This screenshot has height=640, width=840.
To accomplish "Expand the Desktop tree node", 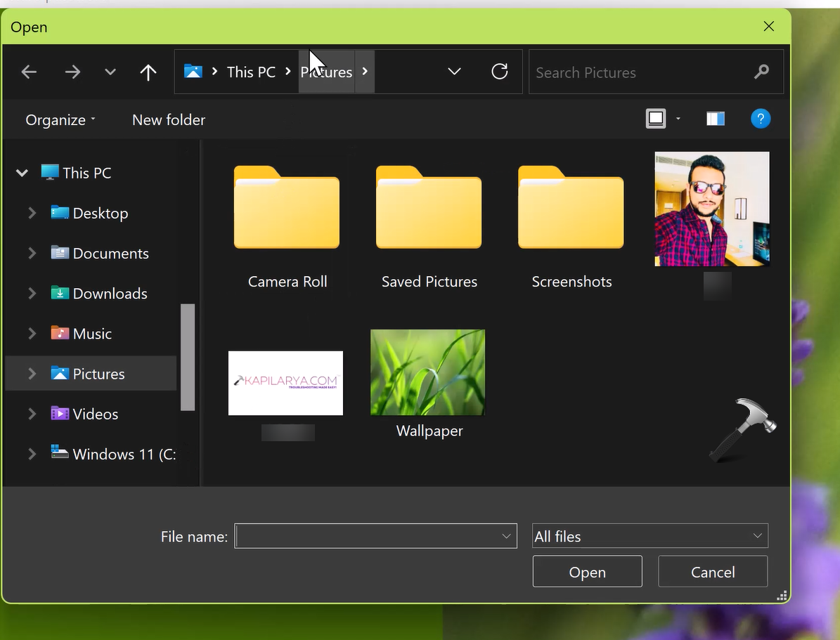I will pos(32,213).
